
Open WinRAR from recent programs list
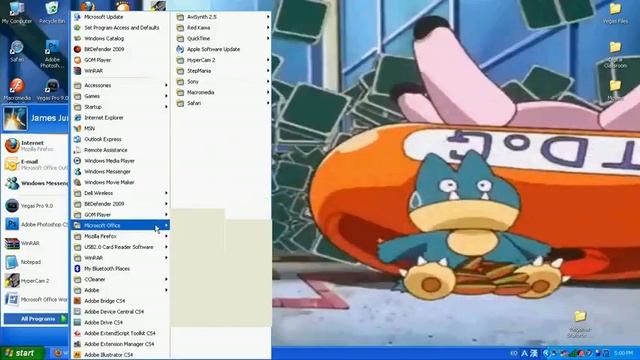[x=36, y=243]
